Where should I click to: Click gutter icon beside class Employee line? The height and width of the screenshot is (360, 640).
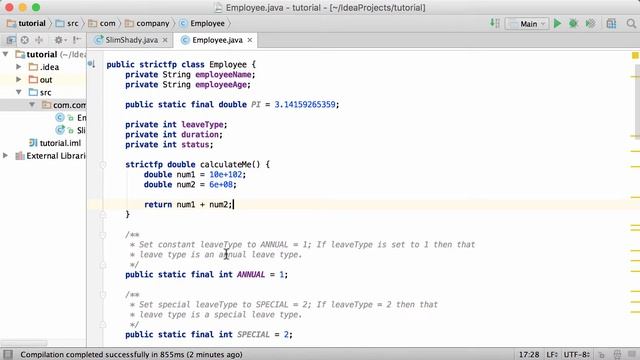[x=91, y=64]
